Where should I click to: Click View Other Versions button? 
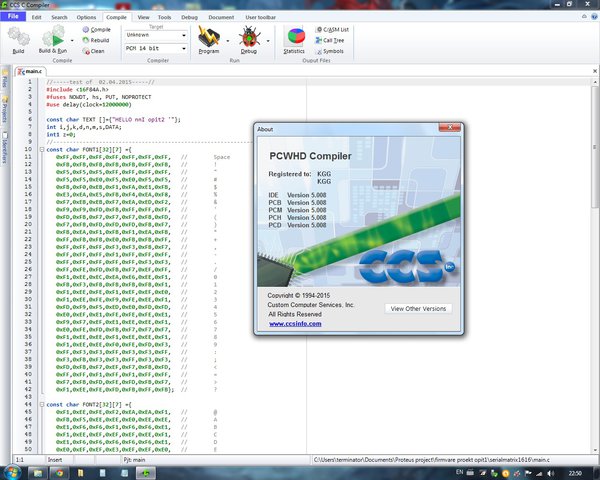point(418,309)
